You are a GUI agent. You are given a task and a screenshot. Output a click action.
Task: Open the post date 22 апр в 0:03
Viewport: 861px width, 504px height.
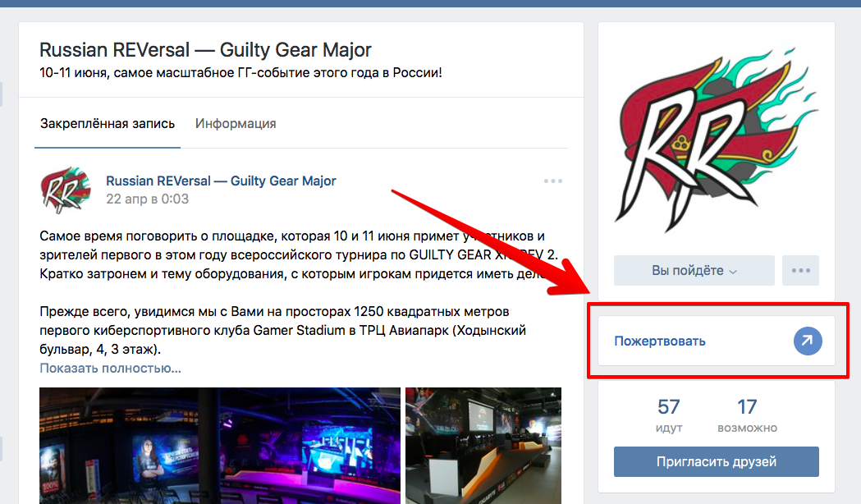pos(147,199)
